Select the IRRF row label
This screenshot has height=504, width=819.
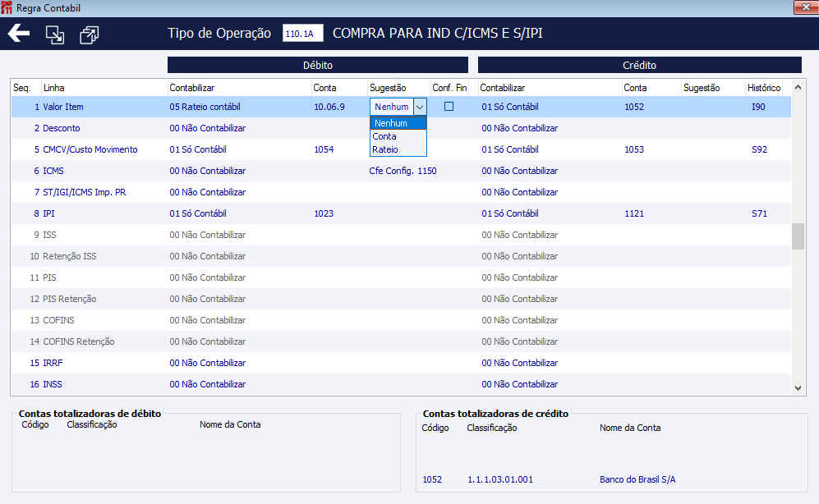(x=53, y=363)
